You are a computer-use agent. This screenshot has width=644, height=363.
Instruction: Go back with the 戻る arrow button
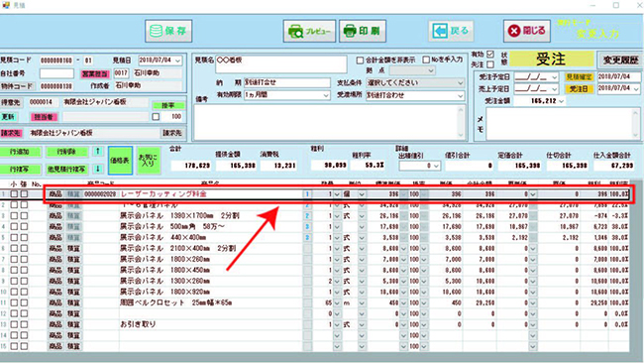pos(451,31)
